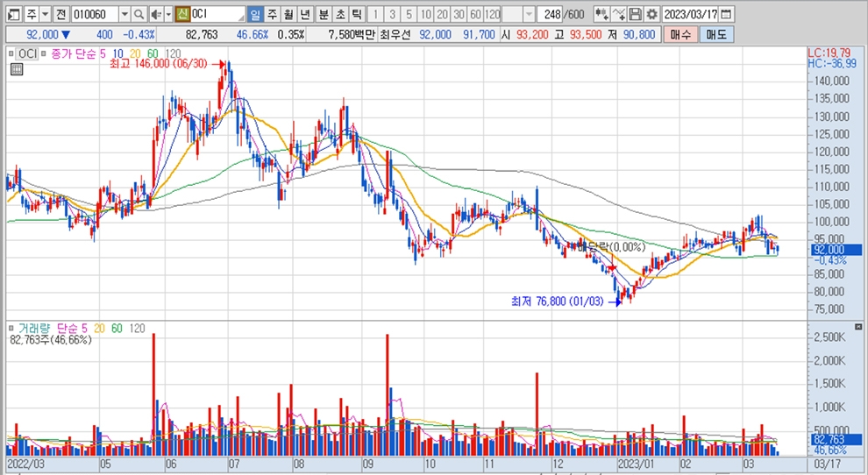Switch the chart to the monthly 월 period
Image resolution: width=868 pixels, height=475 pixels.
[288, 14]
